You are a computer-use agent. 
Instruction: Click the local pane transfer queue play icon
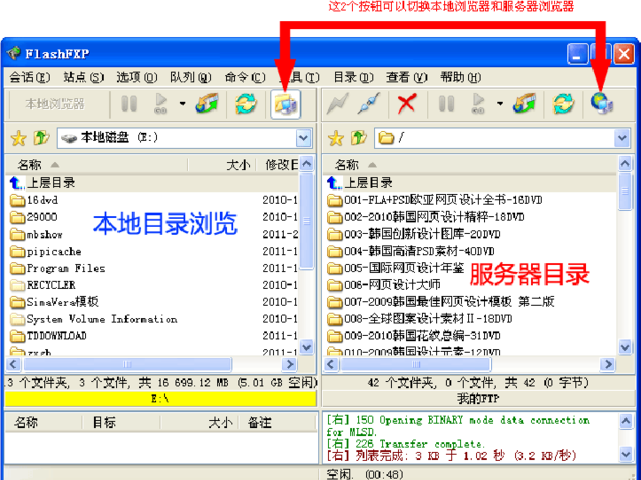(161, 104)
